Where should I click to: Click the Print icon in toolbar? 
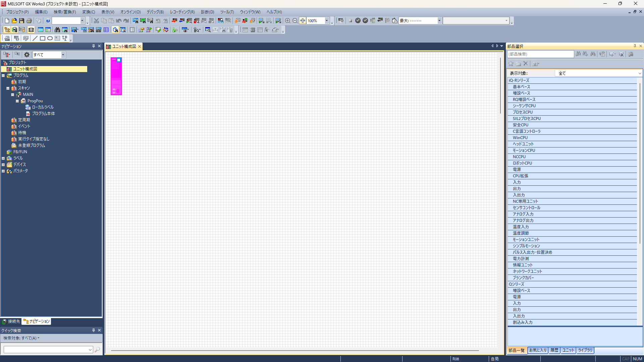point(29,21)
